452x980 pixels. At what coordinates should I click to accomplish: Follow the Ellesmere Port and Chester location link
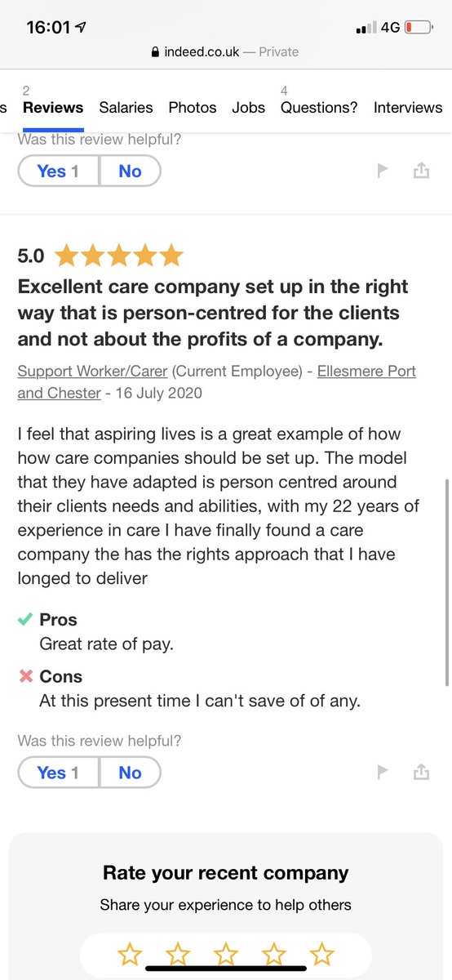[x=216, y=381]
